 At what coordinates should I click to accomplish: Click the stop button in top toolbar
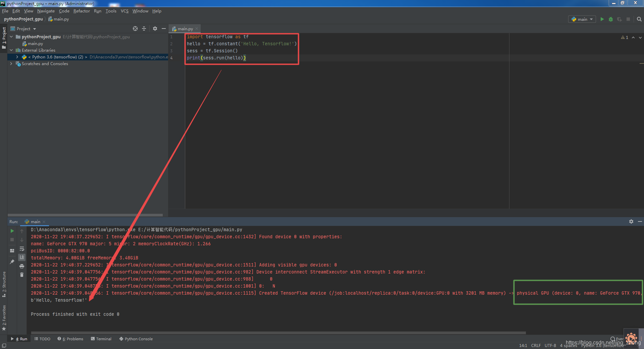point(628,19)
